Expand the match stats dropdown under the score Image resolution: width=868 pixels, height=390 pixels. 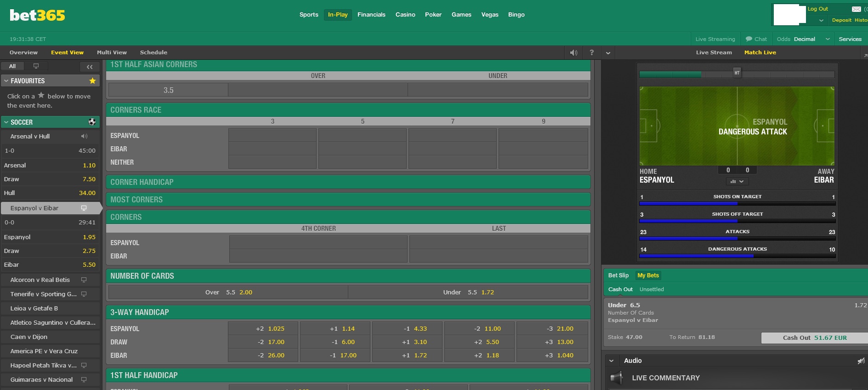[737, 181]
